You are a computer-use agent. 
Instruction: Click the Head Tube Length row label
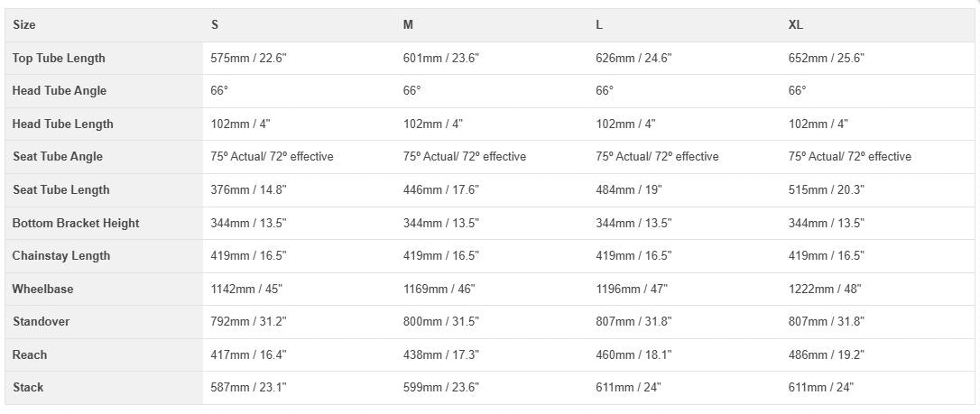[x=63, y=124]
